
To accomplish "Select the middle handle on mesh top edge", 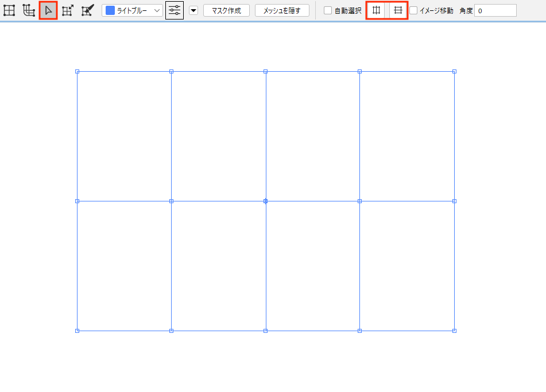I will pyautogui.click(x=266, y=72).
